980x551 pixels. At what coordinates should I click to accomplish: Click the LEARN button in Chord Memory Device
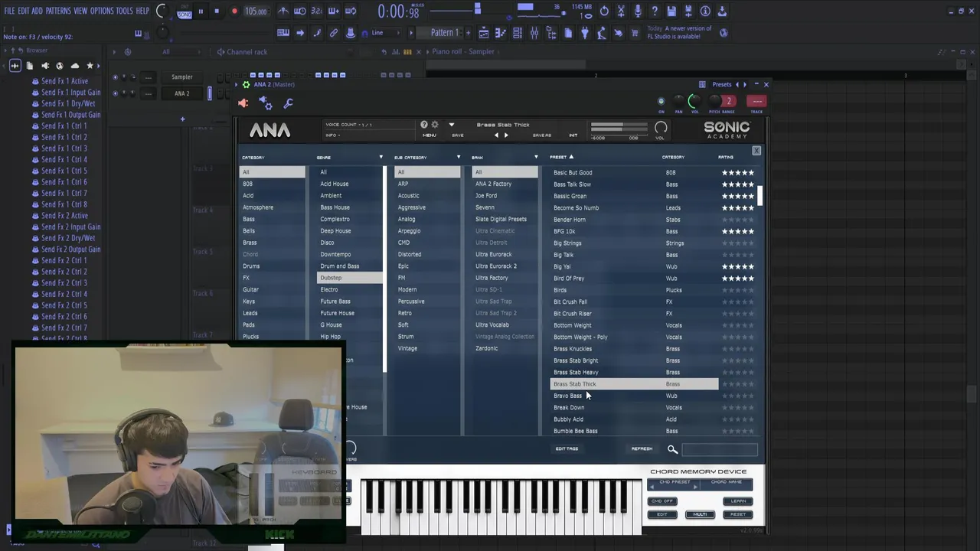(738, 501)
